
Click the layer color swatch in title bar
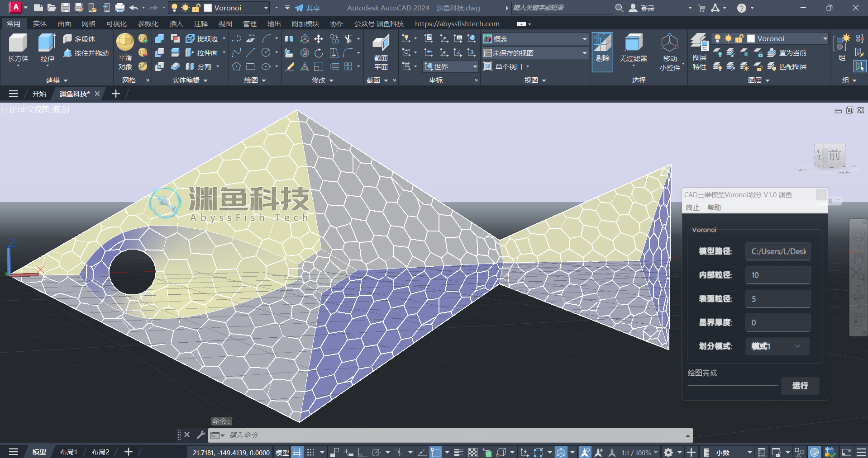pos(208,8)
